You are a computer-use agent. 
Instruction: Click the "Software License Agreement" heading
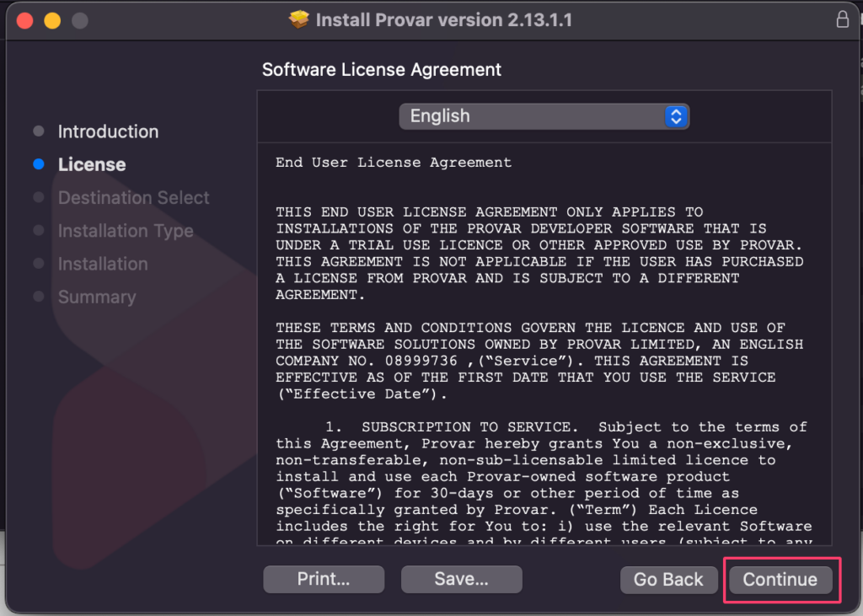[x=382, y=70]
